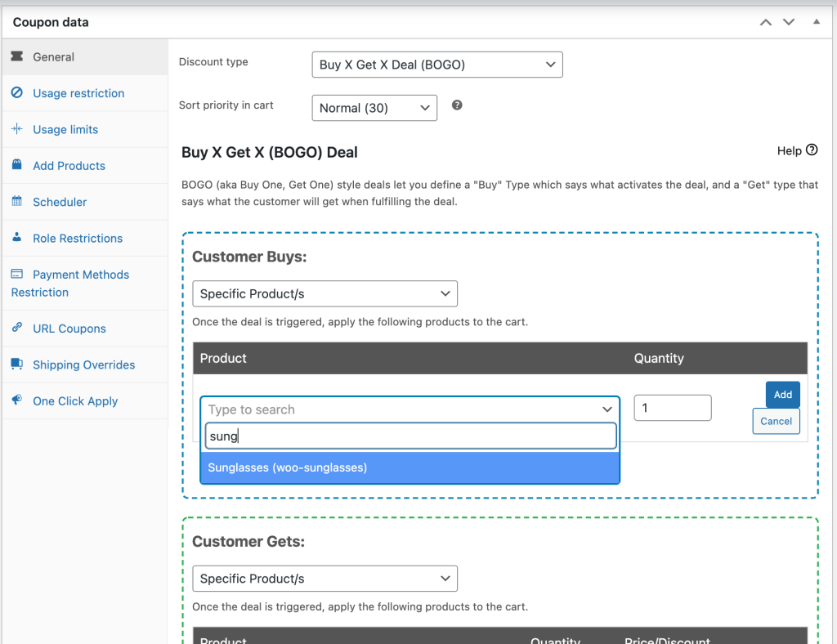Viewport: 837px width, 644px height.
Task: Click the Customer Buys Product column header
Action: [x=223, y=358]
